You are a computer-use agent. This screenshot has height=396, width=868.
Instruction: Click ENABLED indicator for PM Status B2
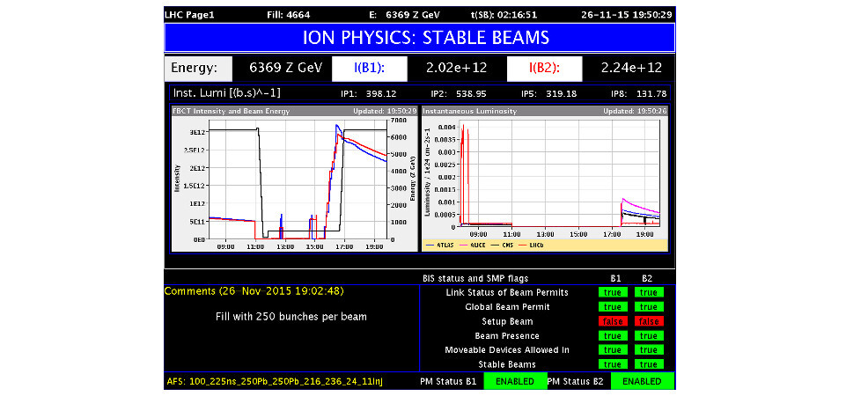point(642,382)
